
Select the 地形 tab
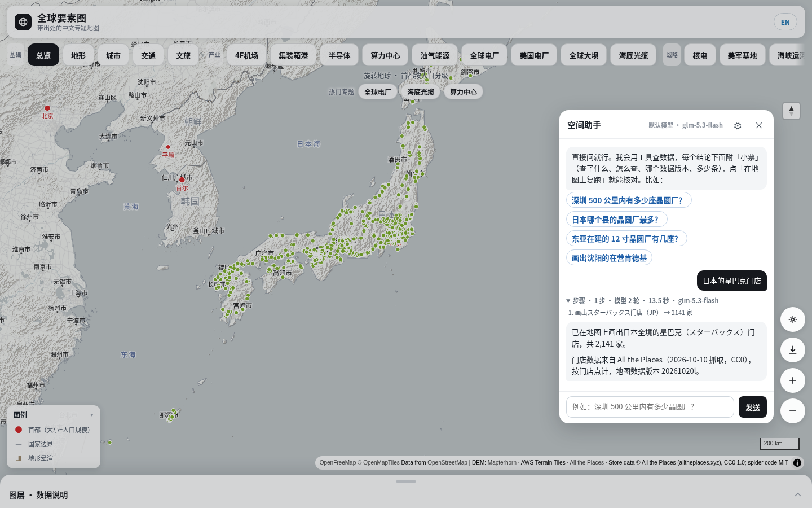78,55
